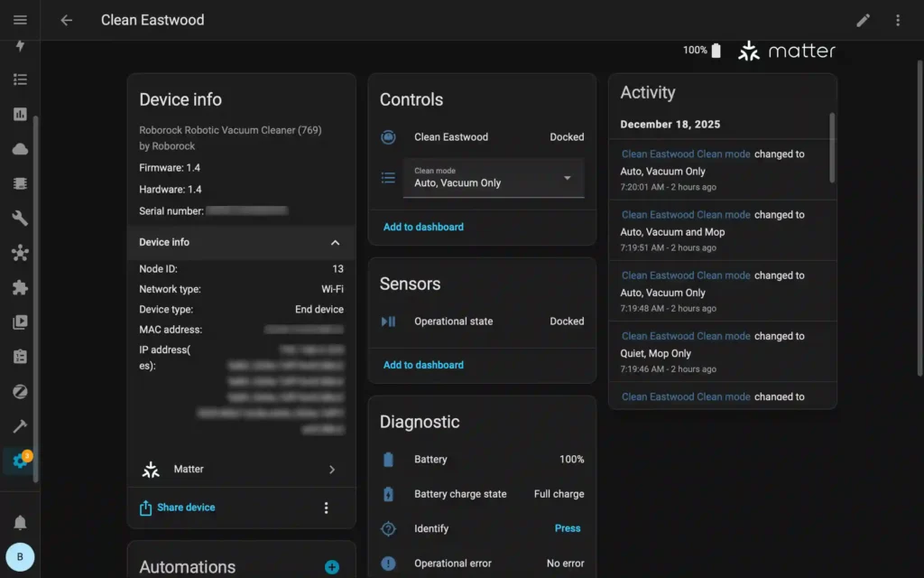This screenshot has height=578, width=924.
Task: Expand the Matter row in Device info
Action: tap(241, 469)
